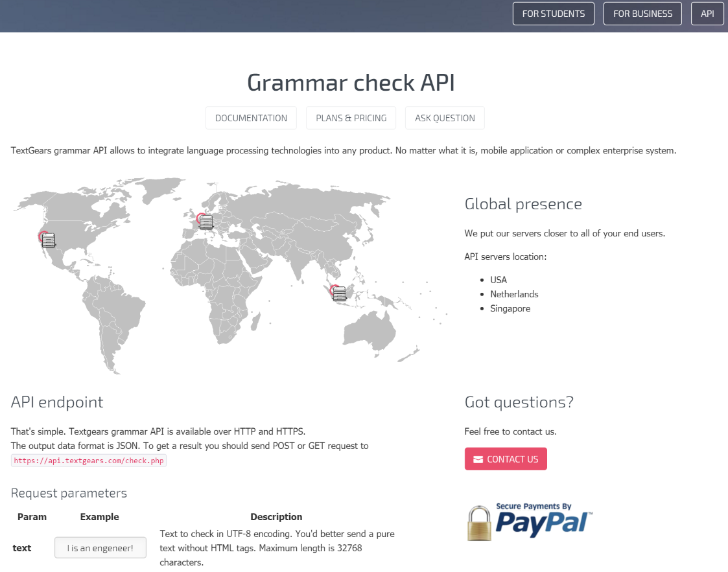Click the 'API servers location:' label
The image size is (728, 572).
tap(505, 257)
